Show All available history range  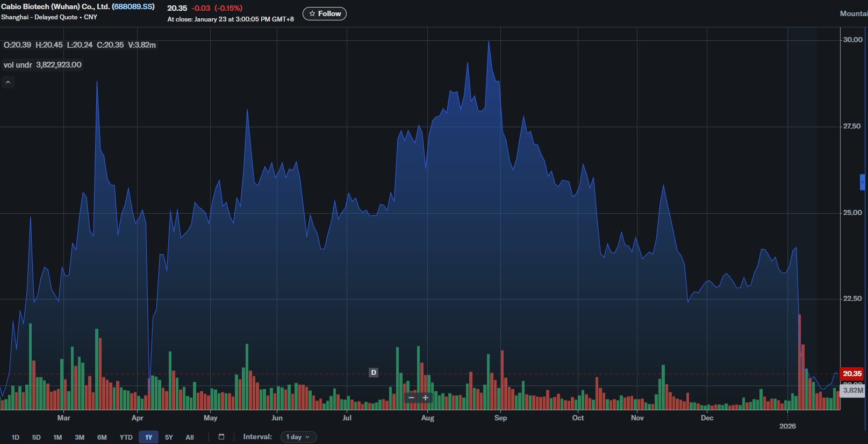tap(189, 437)
